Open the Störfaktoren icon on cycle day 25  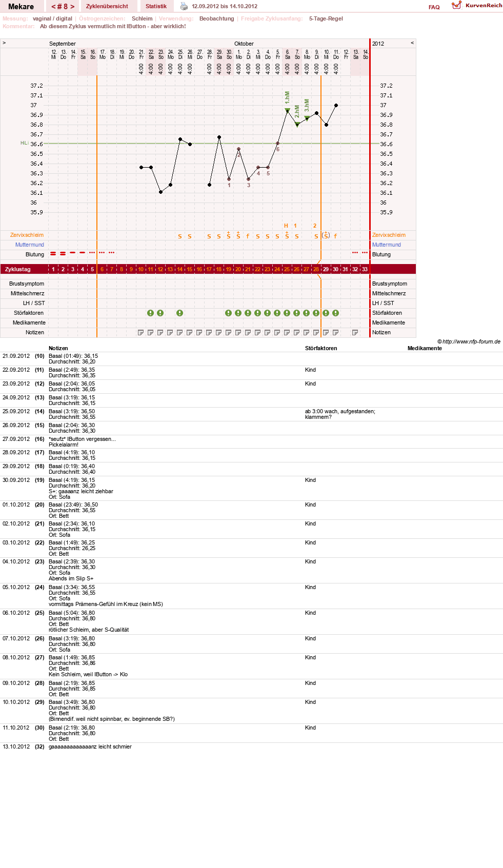(x=287, y=313)
